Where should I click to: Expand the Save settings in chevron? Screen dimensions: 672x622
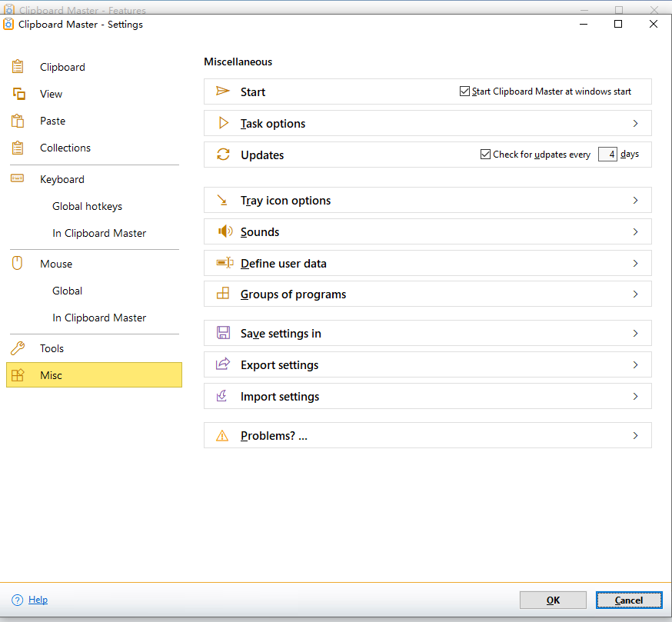[x=636, y=333]
